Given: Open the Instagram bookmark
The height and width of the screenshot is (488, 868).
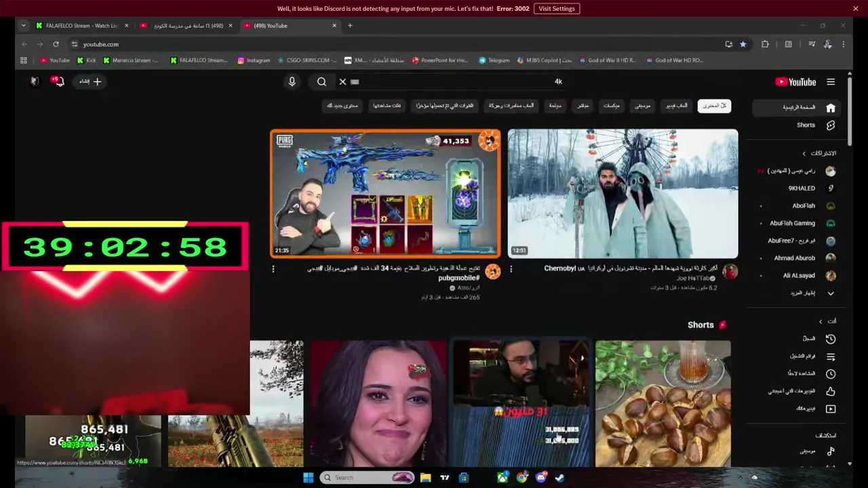Looking at the screenshot, I should pos(254,60).
